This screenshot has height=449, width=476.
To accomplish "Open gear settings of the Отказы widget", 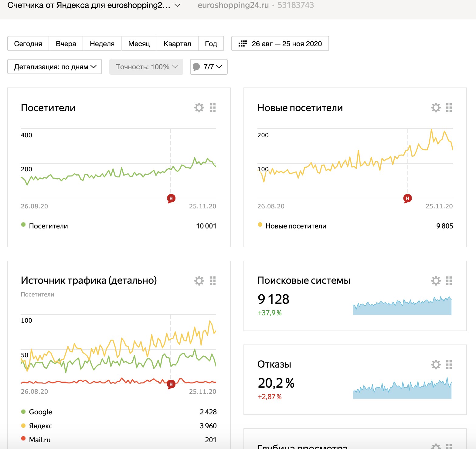I will pyautogui.click(x=436, y=365).
